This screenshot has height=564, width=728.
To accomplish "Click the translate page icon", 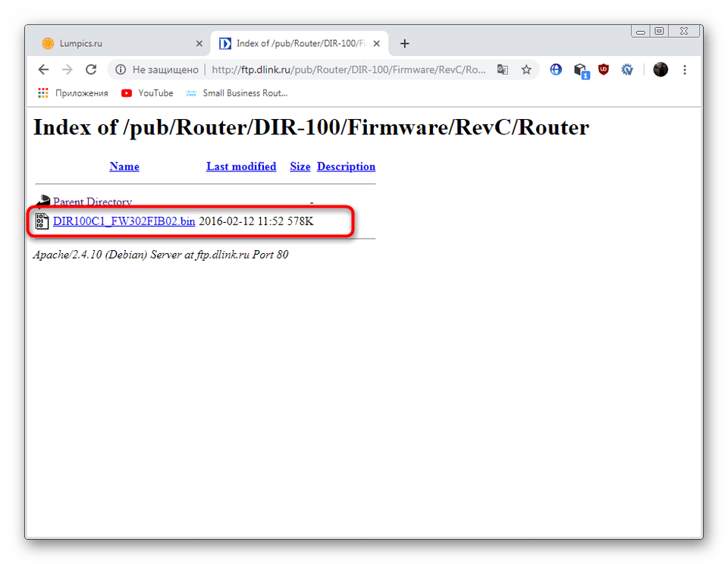I will [x=503, y=70].
